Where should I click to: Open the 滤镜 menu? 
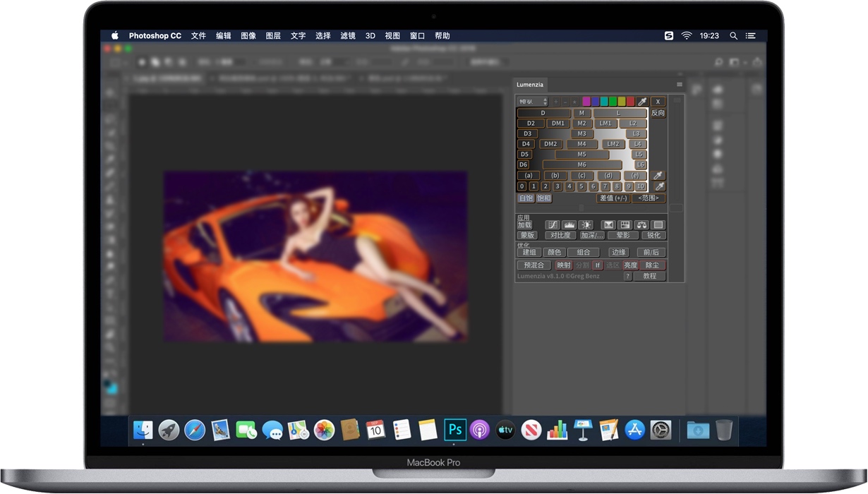(348, 35)
